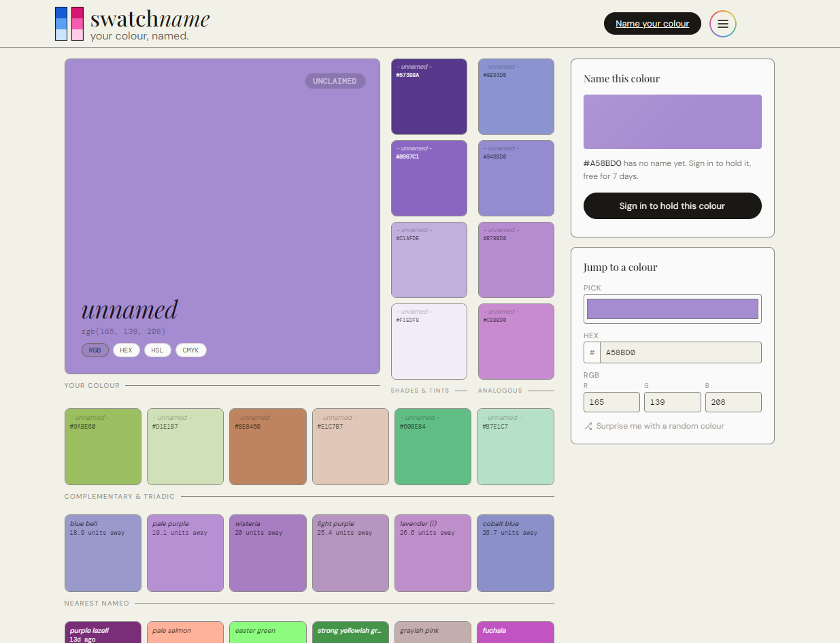
Task: Open the lavender (i) named colour
Action: (433, 553)
